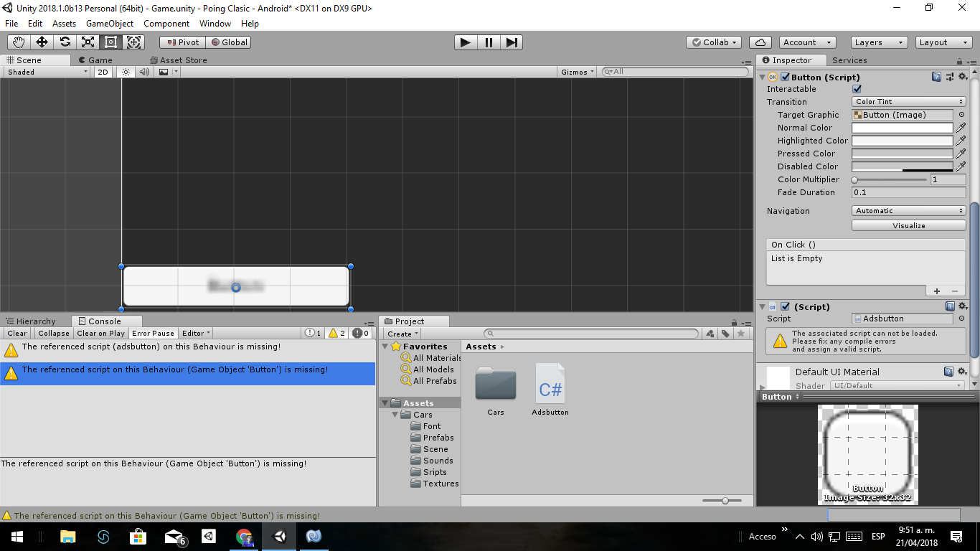Open Shaded draw mode dropdown
This screenshot has height=551, width=980.
[47, 72]
